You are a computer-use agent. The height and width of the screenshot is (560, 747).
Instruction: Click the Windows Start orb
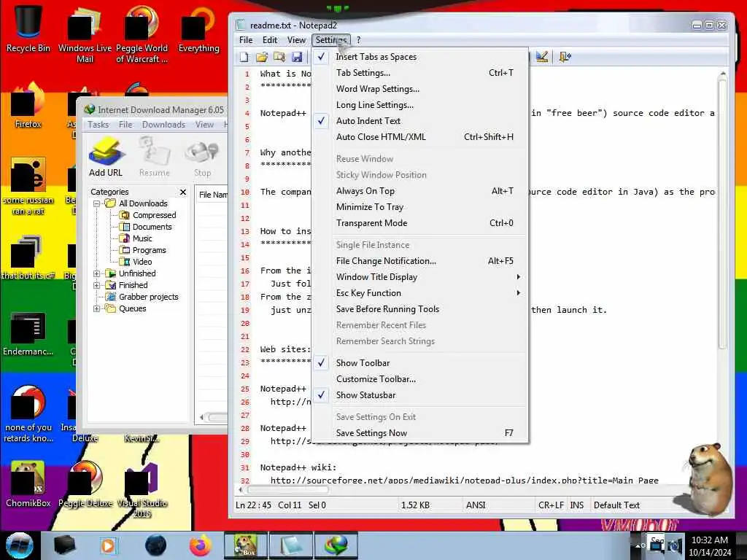pos(20,545)
